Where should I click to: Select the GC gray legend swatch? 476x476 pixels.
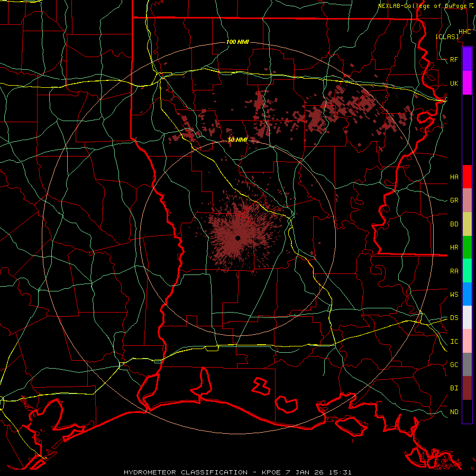coord(467,364)
